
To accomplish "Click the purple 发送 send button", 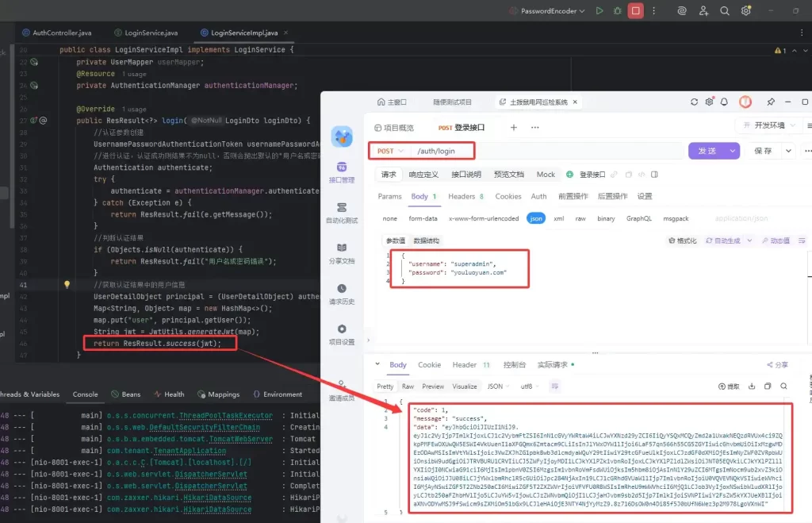I will tap(713, 151).
